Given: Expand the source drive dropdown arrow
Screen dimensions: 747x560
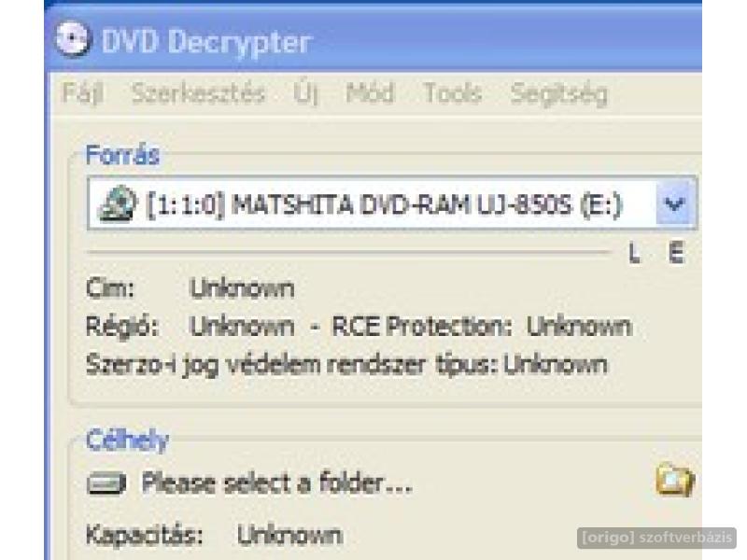Looking at the screenshot, I should [x=674, y=203].
